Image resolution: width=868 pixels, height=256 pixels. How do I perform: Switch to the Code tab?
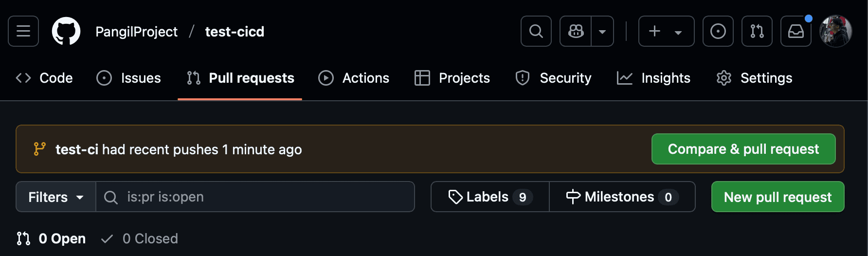pos(44,78)
